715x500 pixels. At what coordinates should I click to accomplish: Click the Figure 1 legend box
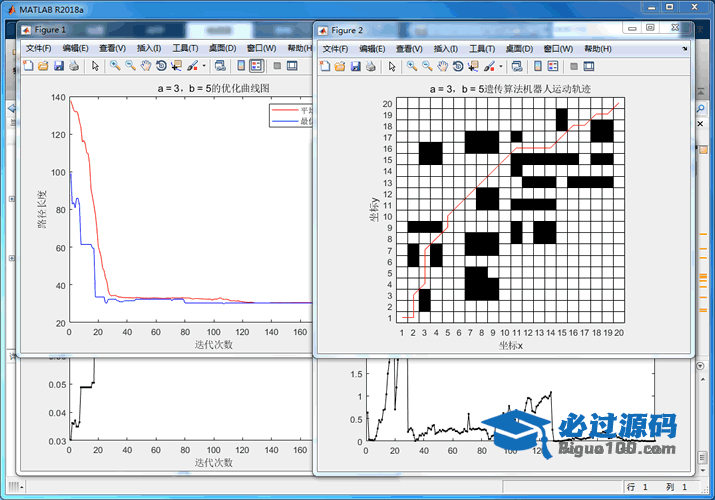click(x=290, y=115)
